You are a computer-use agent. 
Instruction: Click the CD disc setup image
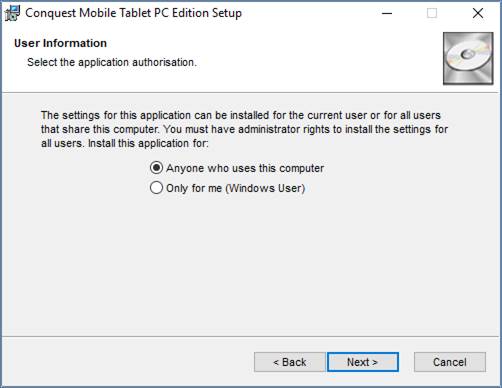pyautogui.click(x=468, y=58)
